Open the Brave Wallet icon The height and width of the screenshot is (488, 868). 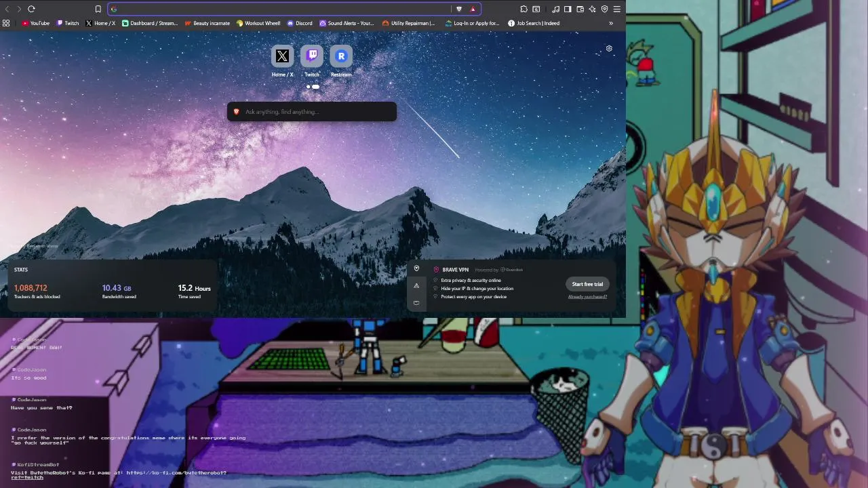[580, 9]
